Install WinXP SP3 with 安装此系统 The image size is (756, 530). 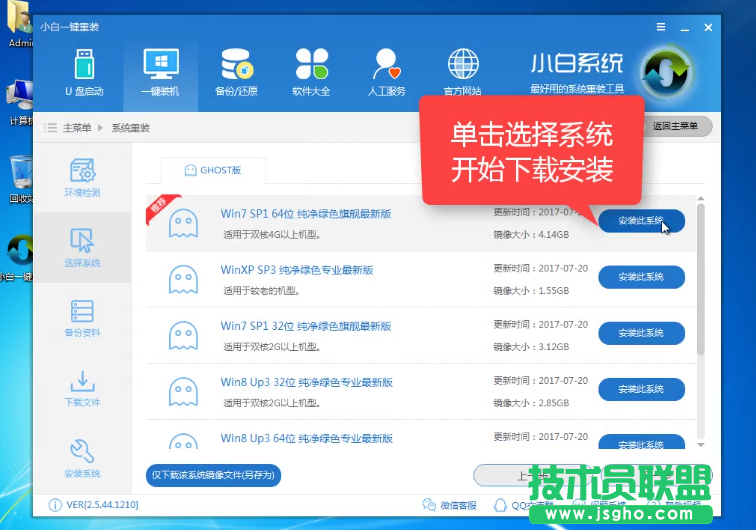pos(641,277)
